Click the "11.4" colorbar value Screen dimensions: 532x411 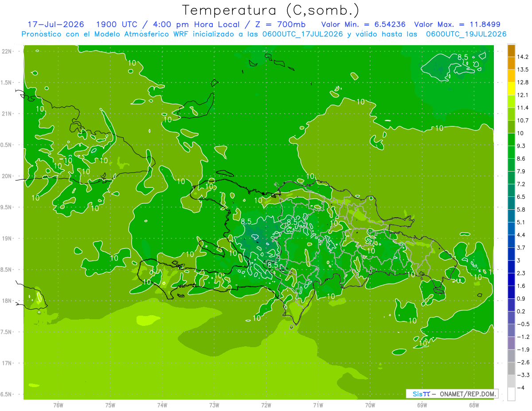pyautogui.click(x=522, y=108)
